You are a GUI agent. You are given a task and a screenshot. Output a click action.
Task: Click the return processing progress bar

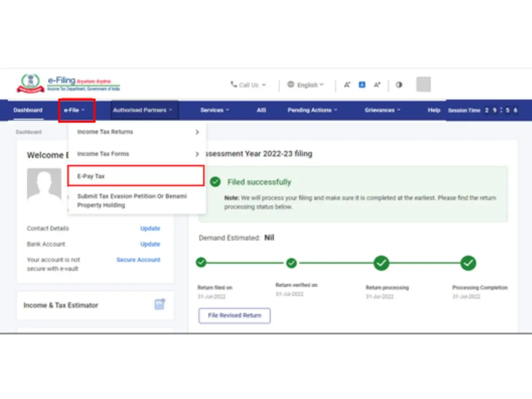(381, 262)
